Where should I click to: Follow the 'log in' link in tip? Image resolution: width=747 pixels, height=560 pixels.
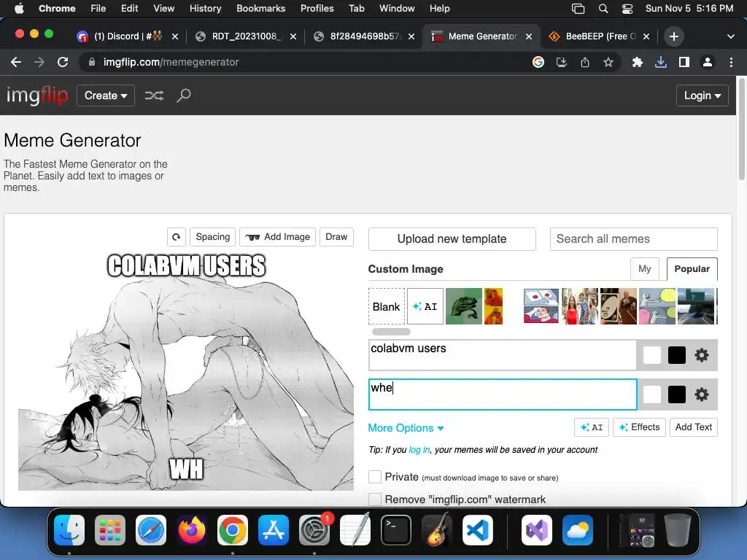coord(419,449)
